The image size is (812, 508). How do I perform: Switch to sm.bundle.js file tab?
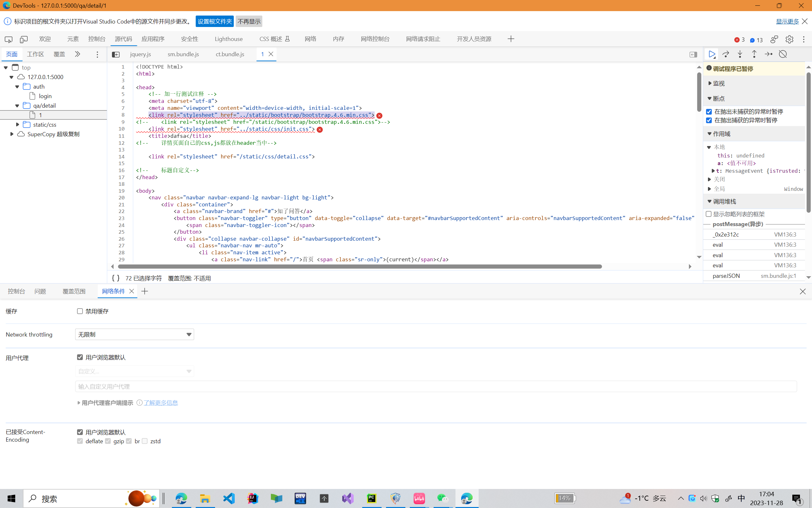coord(183,54)
